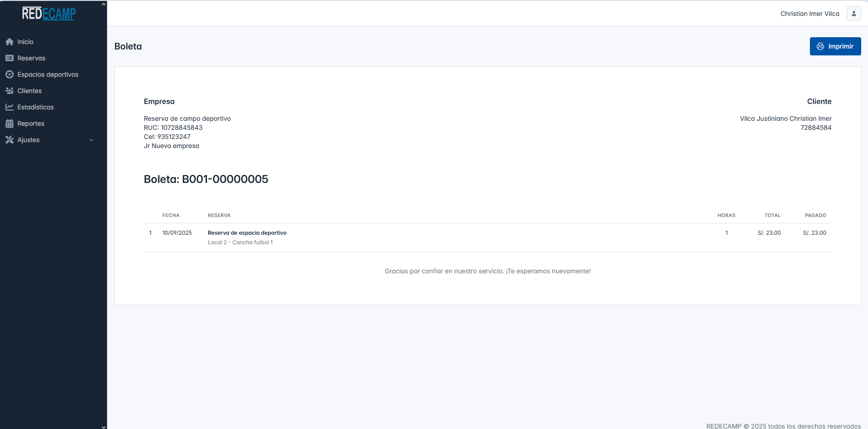Open the Clientes page
Screen dimensions: 868x429
point(29,91)
